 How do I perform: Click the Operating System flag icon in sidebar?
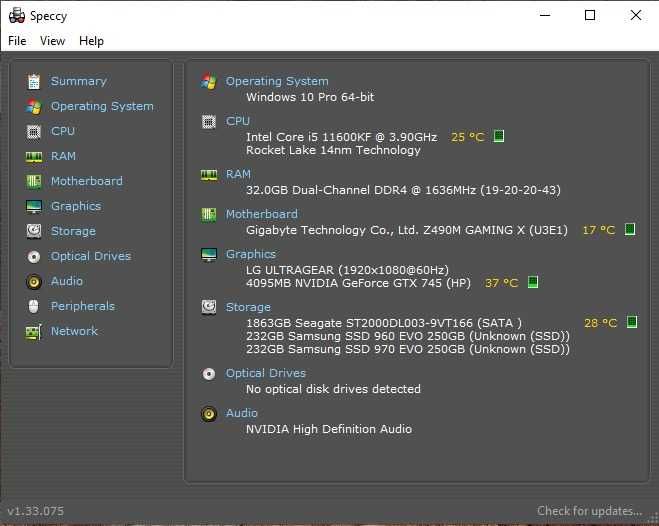pyautogui.click(x=34, y=107)
